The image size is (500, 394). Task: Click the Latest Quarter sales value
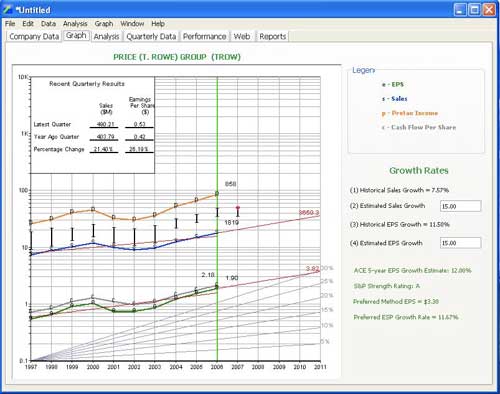(x=105, y=124)
